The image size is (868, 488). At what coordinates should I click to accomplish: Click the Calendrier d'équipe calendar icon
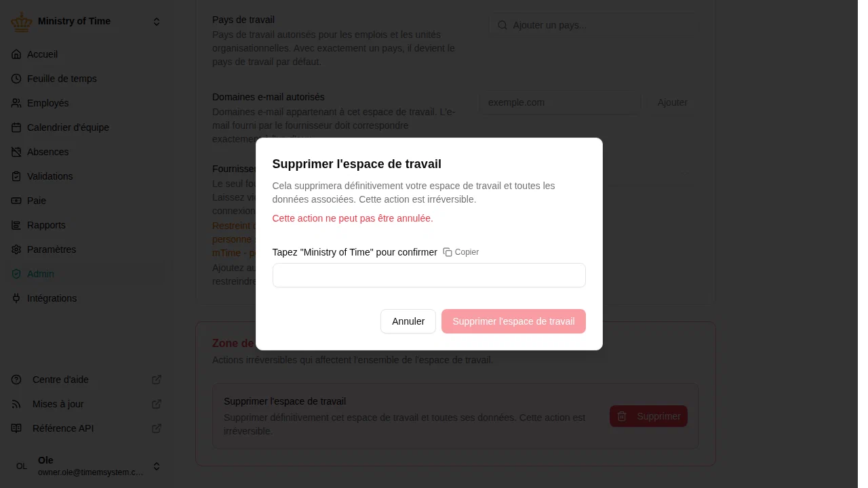coord(16,127)
